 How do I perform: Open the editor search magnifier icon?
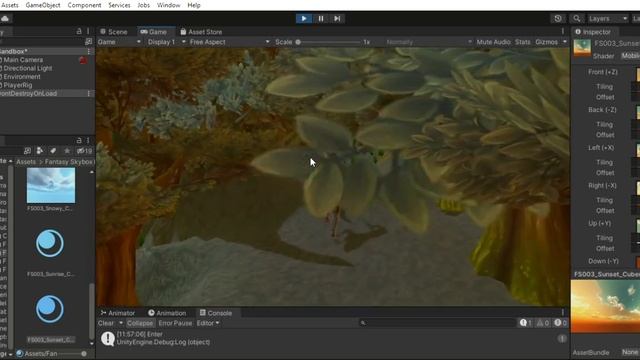pos(576,18)
